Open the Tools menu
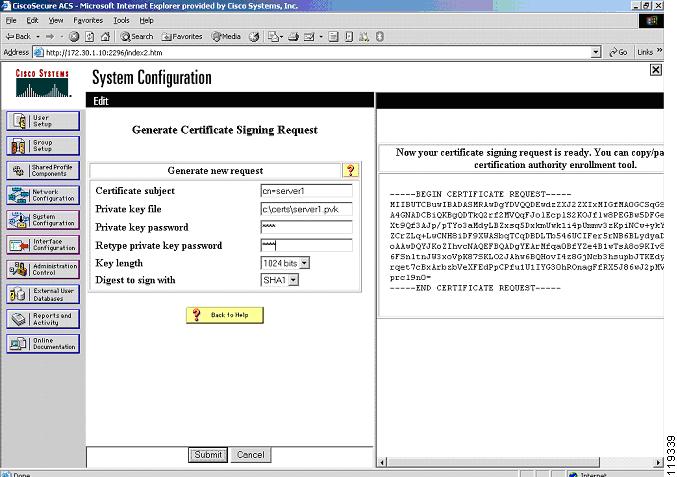The height and width of the screenshot is (477, 677). click(x=121, y=20)
